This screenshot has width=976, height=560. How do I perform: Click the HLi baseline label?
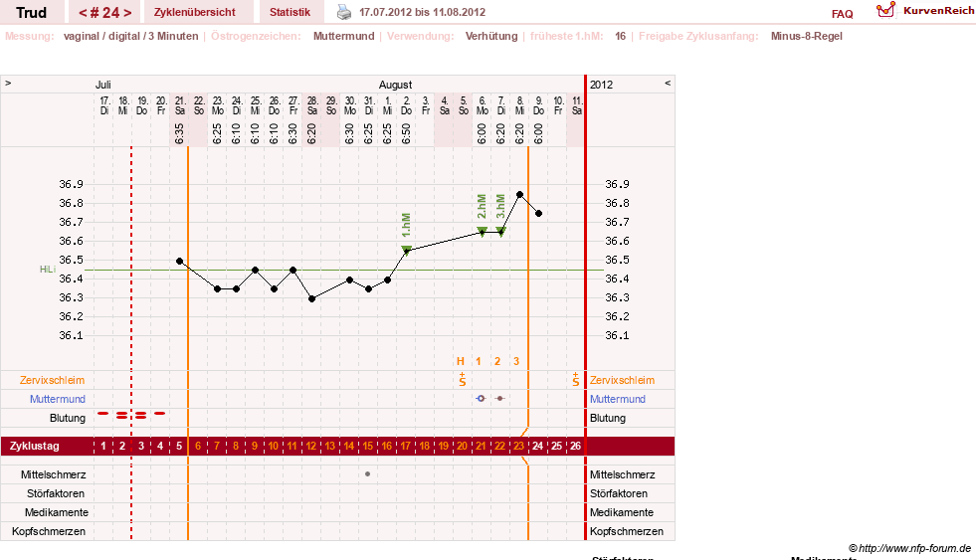click(48, 270)
